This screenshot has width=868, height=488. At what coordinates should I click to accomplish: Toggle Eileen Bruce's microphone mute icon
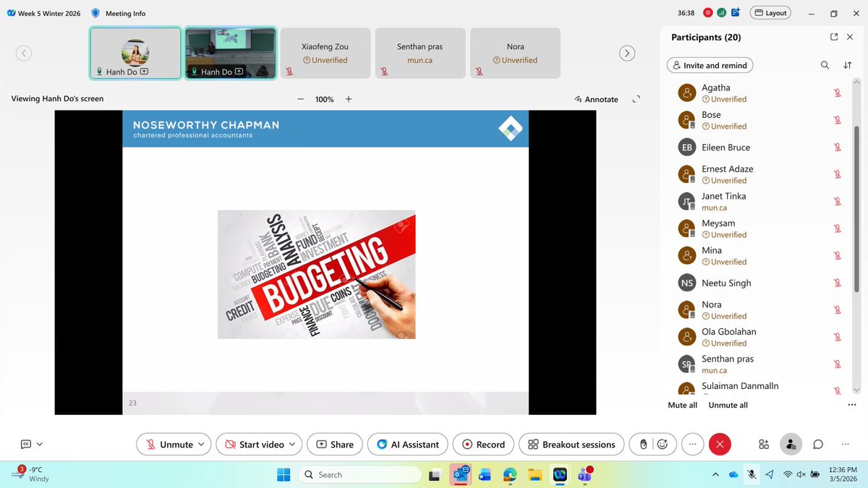tap(837, 147)
